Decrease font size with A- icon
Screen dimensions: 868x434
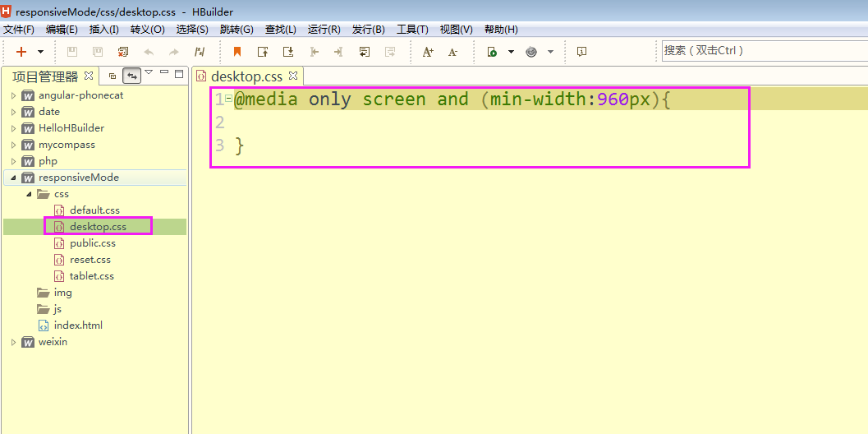[452, 52]
